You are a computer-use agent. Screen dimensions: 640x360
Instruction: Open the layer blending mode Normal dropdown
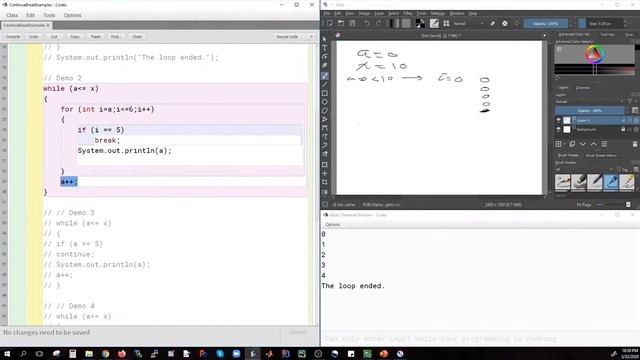588,102
